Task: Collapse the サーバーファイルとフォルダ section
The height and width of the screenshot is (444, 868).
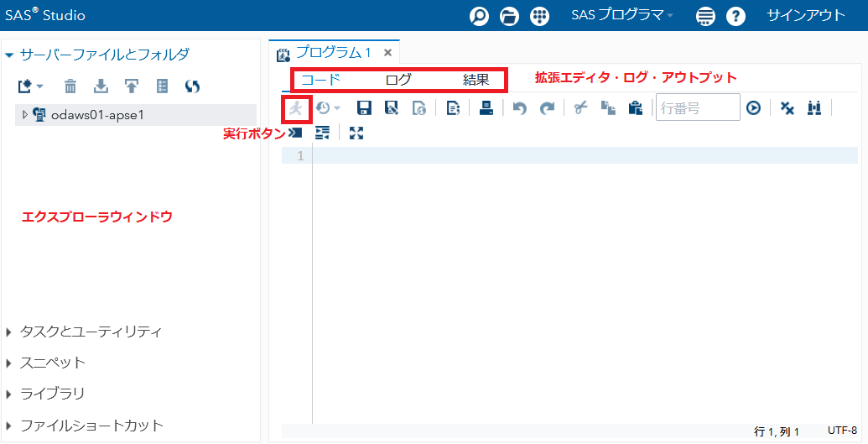Action: 9,55
